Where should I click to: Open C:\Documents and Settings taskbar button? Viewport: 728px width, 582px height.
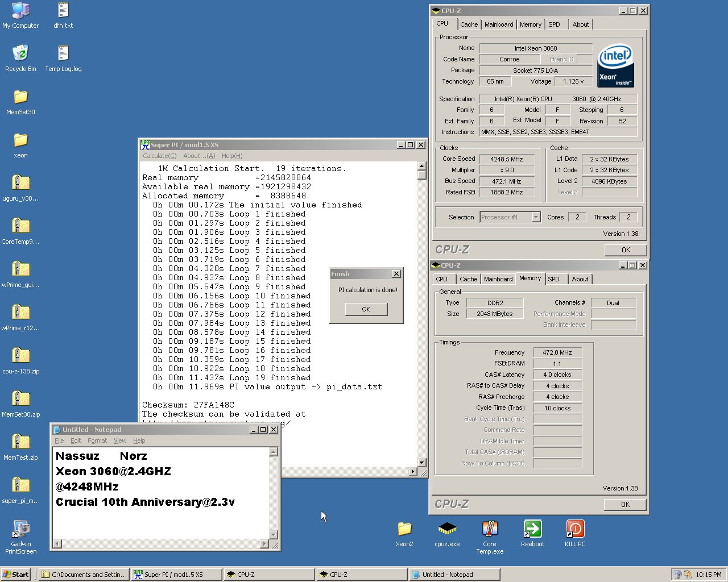pos(84,575)
